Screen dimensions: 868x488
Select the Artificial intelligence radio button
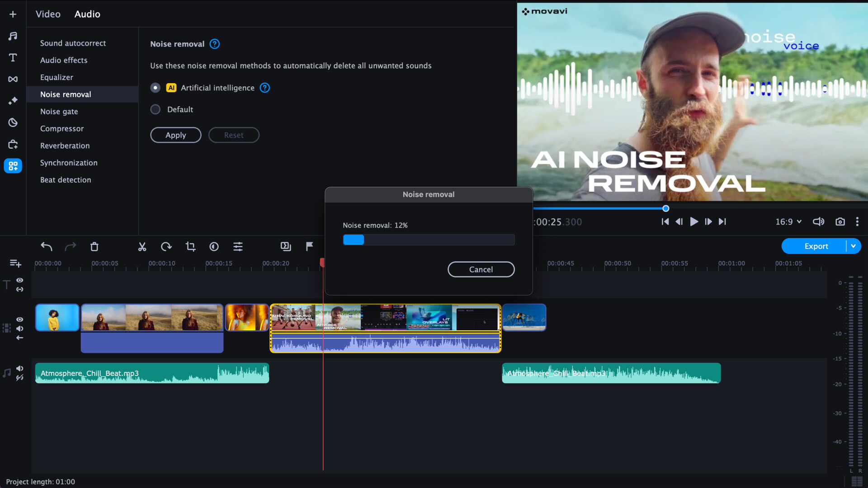(x=155, y=88)
